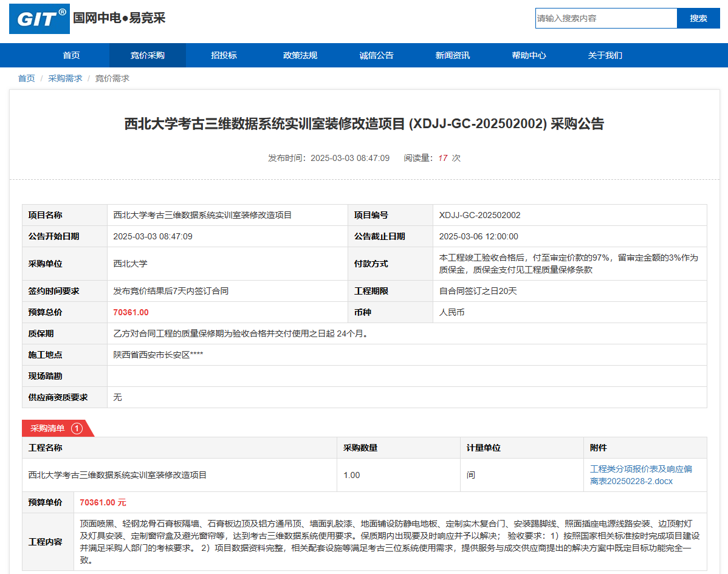
Task: Click the 国网中电•易竞采 site title
Action: point(119,18)
